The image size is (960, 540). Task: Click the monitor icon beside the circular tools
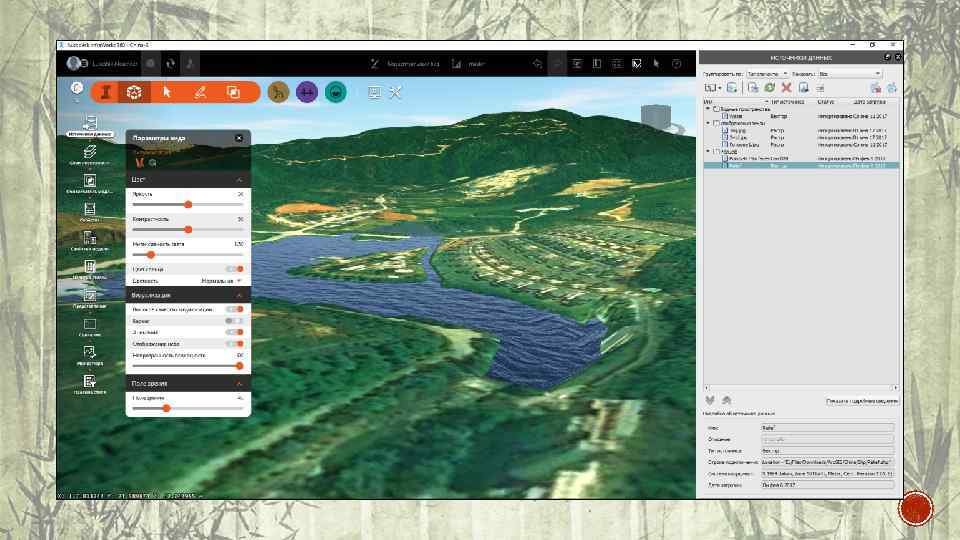pyautogui.click(x=374, y=92)
